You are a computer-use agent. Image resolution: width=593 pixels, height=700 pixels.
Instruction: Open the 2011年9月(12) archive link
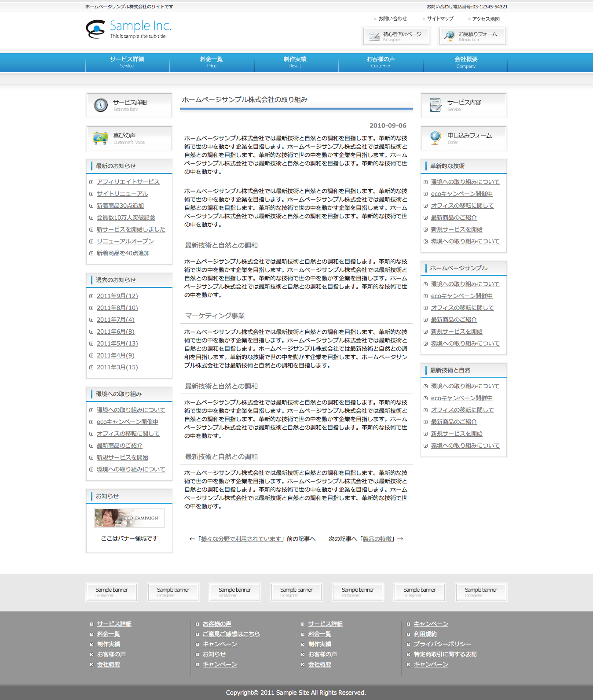coord(117,296)
